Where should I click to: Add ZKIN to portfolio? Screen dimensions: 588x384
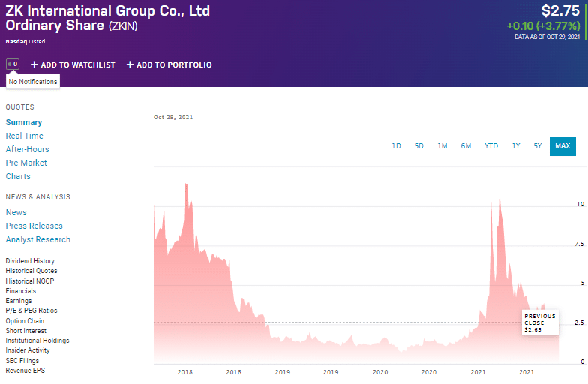169,64
